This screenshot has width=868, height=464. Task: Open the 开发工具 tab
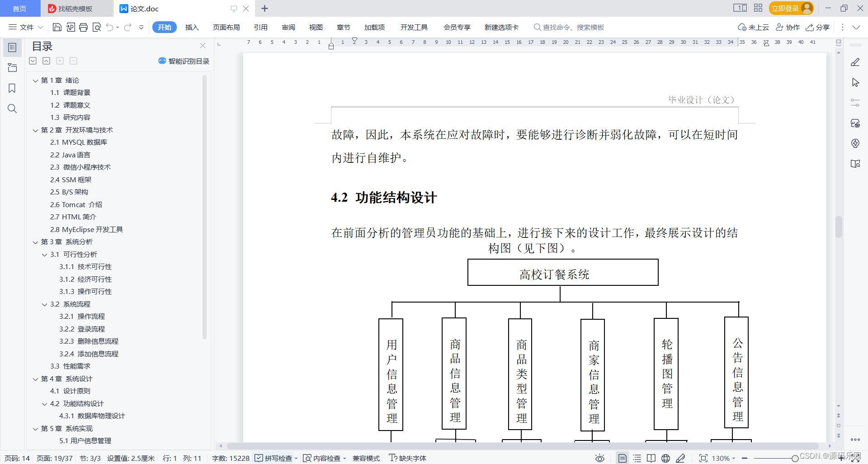point(414,27)
